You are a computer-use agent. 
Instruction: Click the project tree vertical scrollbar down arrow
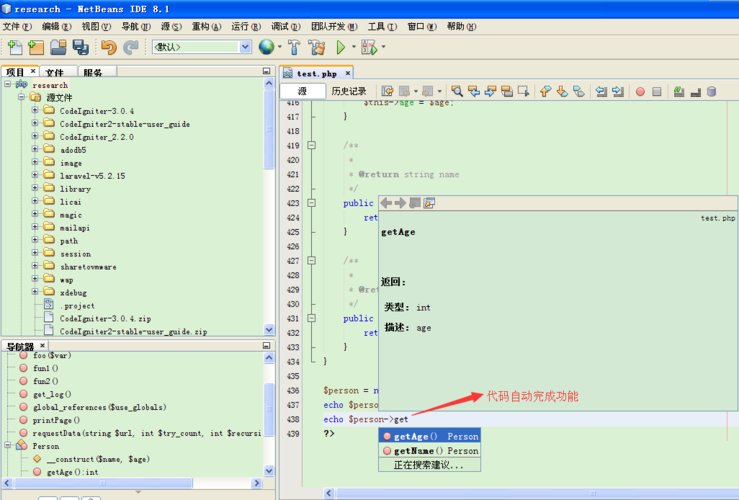point(269,329)
